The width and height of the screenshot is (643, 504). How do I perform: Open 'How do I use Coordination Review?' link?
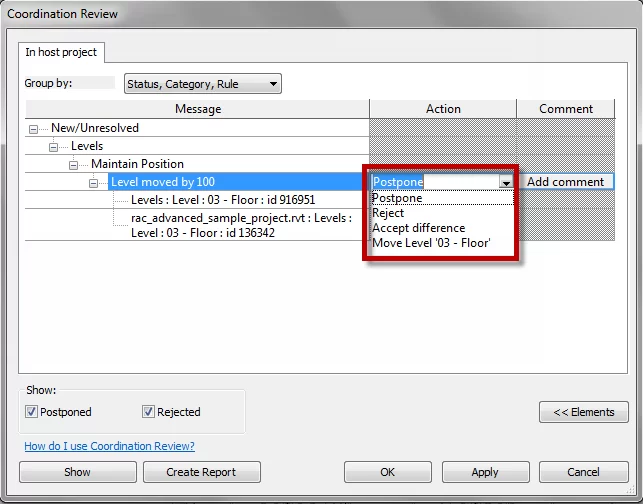pyautogui.click(x=109, y=446)
